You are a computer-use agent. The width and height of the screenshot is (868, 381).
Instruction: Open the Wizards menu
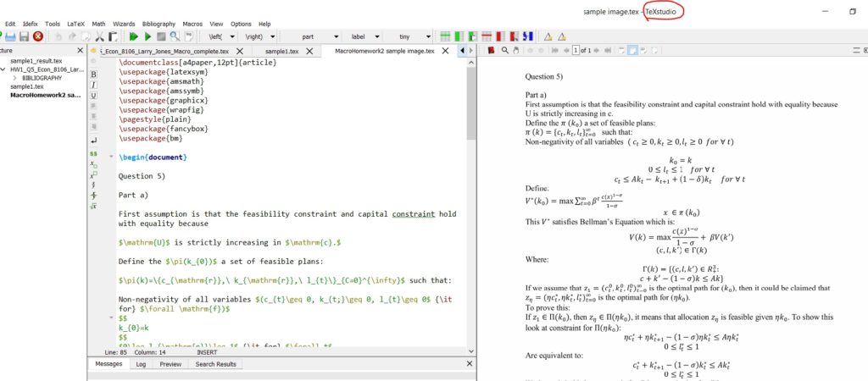(x=124, y=24)
